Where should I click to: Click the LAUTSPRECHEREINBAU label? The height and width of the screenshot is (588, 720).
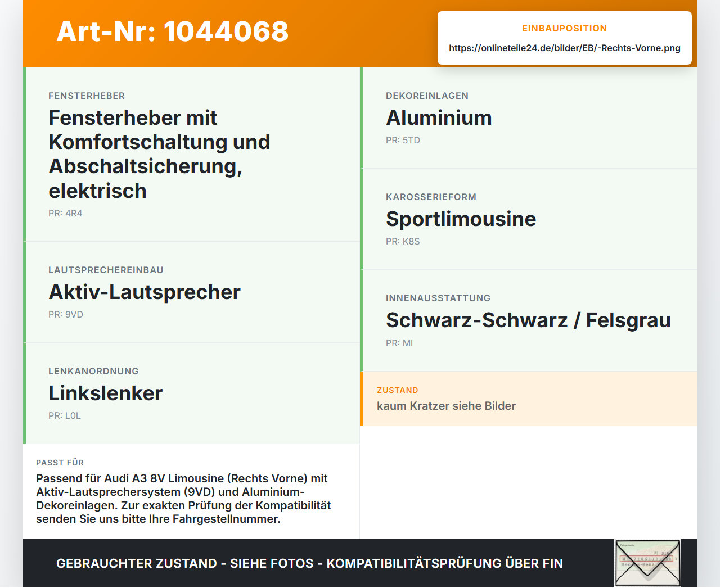[x=106, y=270]
